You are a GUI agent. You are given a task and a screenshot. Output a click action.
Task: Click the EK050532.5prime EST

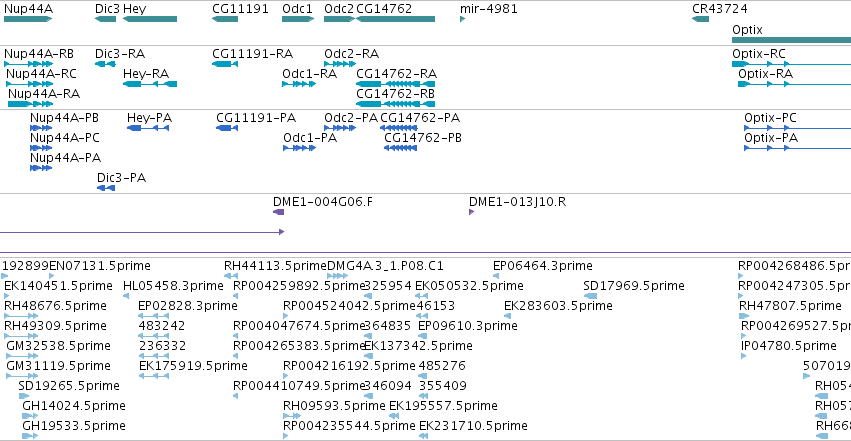[x=469, y=286]
